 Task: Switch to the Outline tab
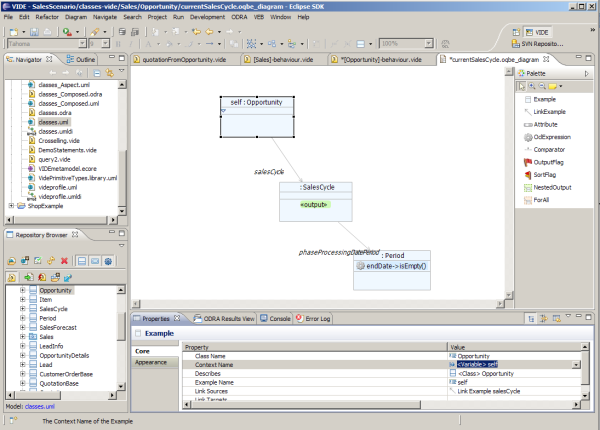point(81,60)
